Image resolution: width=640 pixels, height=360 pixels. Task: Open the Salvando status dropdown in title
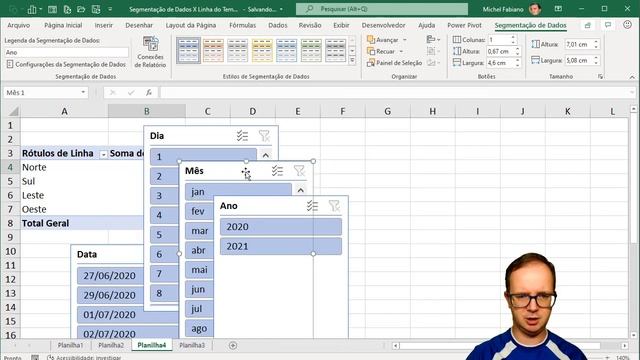point(281,9)
